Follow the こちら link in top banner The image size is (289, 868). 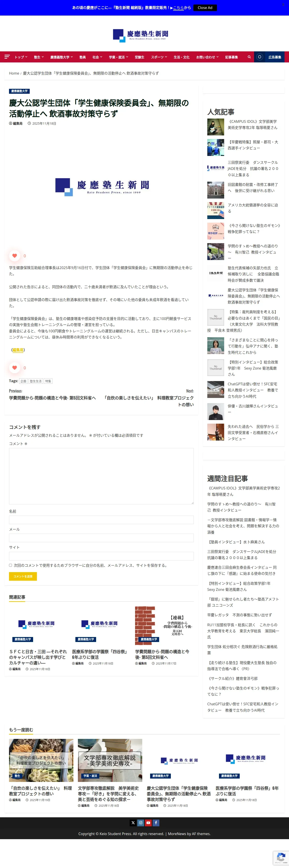(178, 7)
